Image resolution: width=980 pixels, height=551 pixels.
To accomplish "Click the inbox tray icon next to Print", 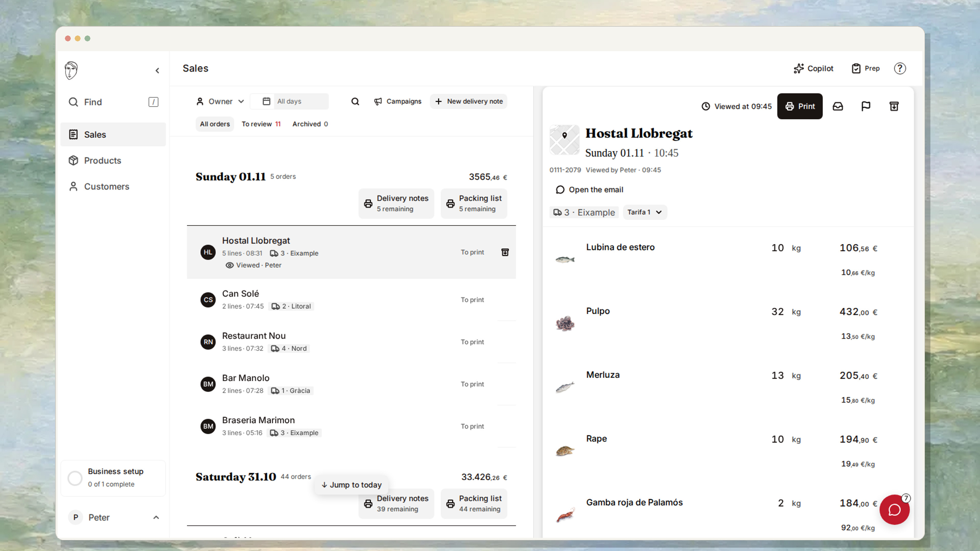I will click(838, 107).
